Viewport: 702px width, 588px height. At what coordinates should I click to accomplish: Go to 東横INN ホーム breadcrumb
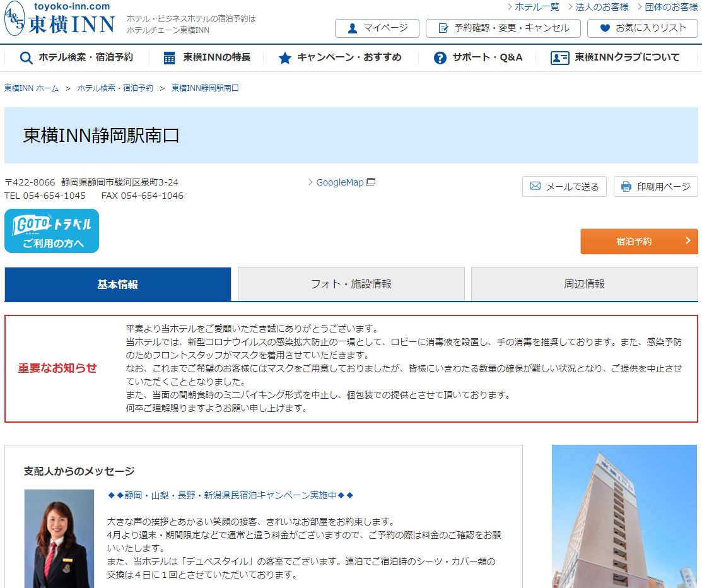32,88
